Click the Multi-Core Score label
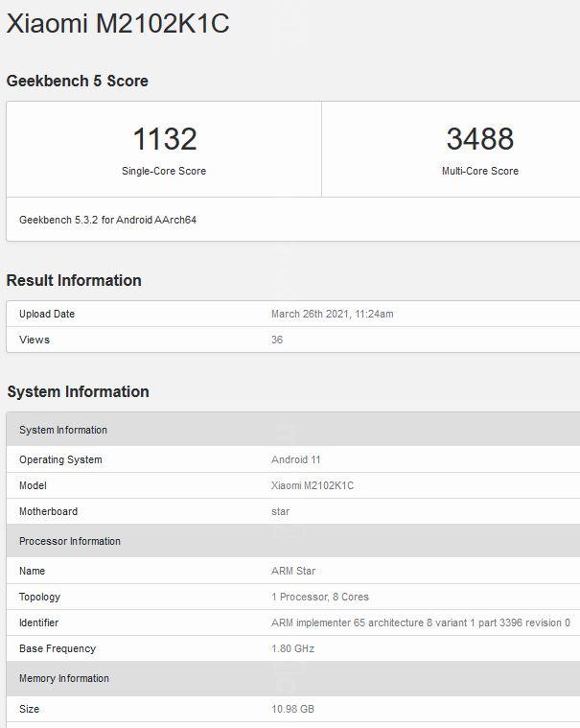This screenshot has height=728, width=580. tap(479, 171)
